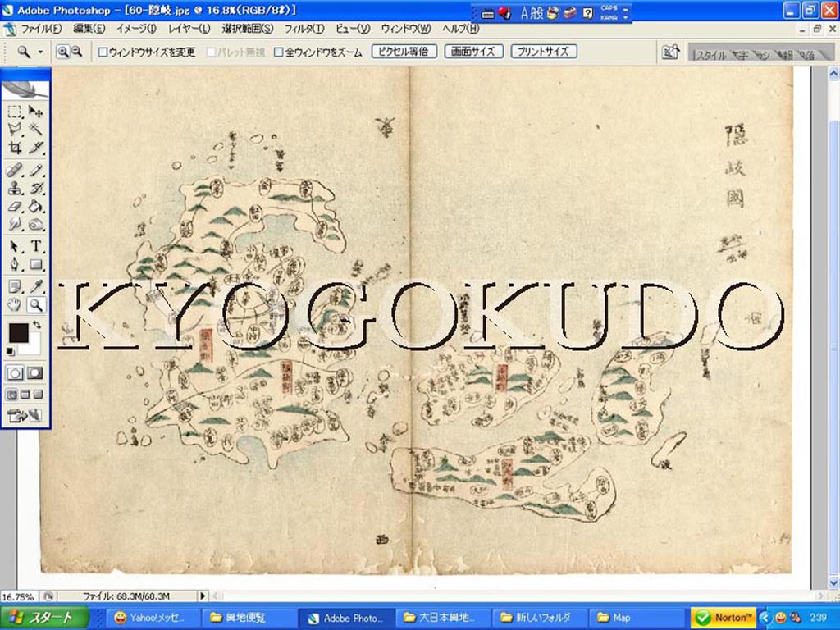Select the Smudge tool
Image resolution: width=840 pixels, height=630 pixels.
15,224
